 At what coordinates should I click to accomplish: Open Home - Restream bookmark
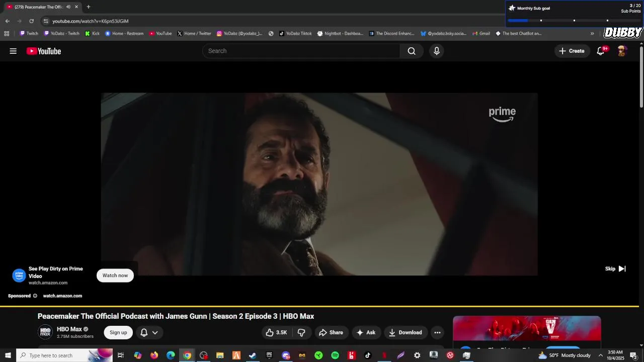(x=124, y=34)
